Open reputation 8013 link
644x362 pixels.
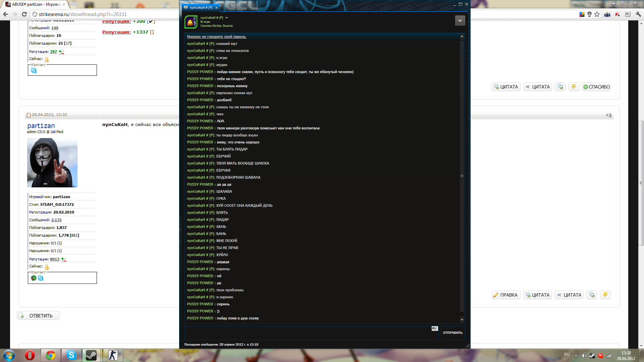(x=55, y=259)
